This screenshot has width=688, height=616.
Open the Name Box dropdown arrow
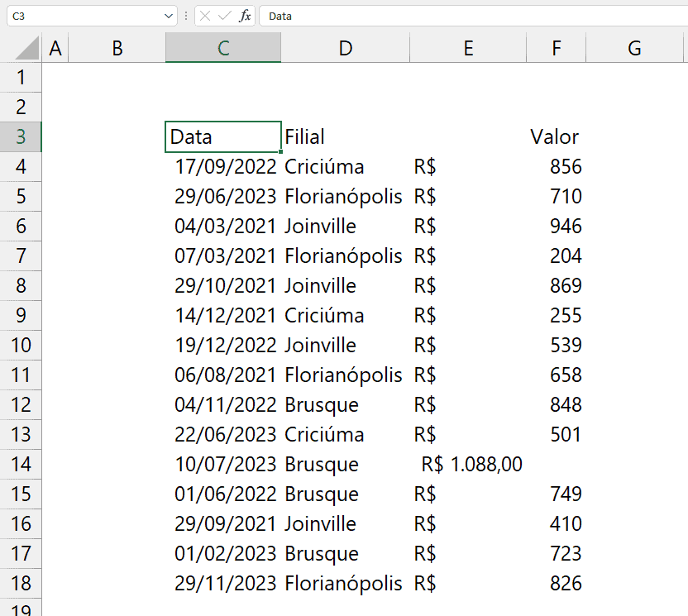click(x=169, y=17)
